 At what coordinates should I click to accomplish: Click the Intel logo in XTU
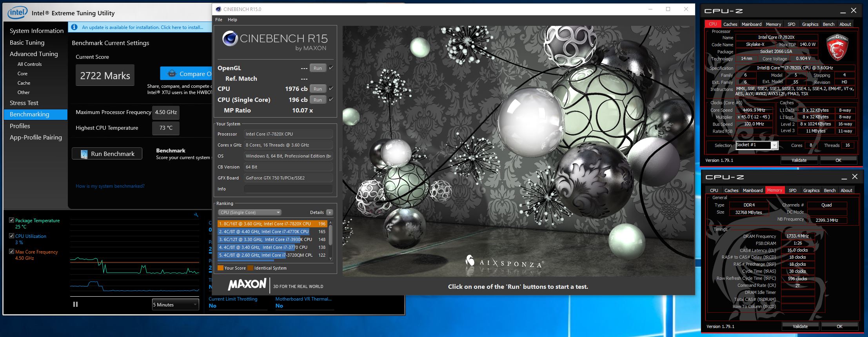[17, 13]
